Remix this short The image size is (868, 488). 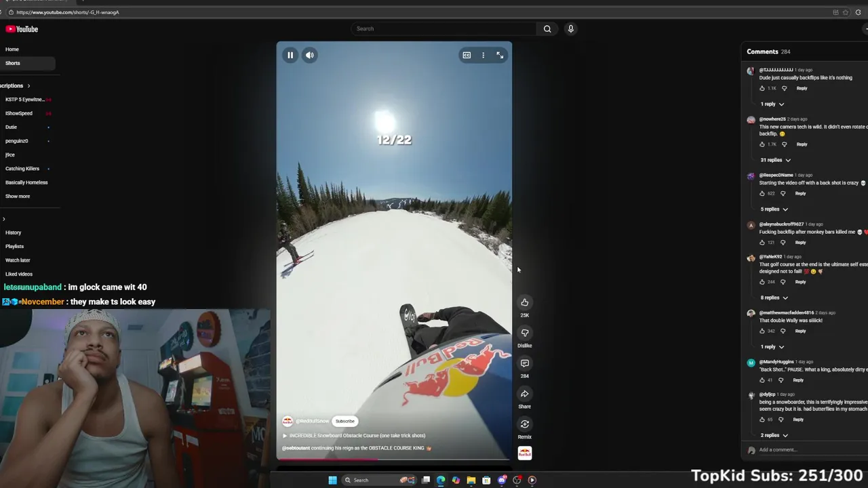[524, 424]
